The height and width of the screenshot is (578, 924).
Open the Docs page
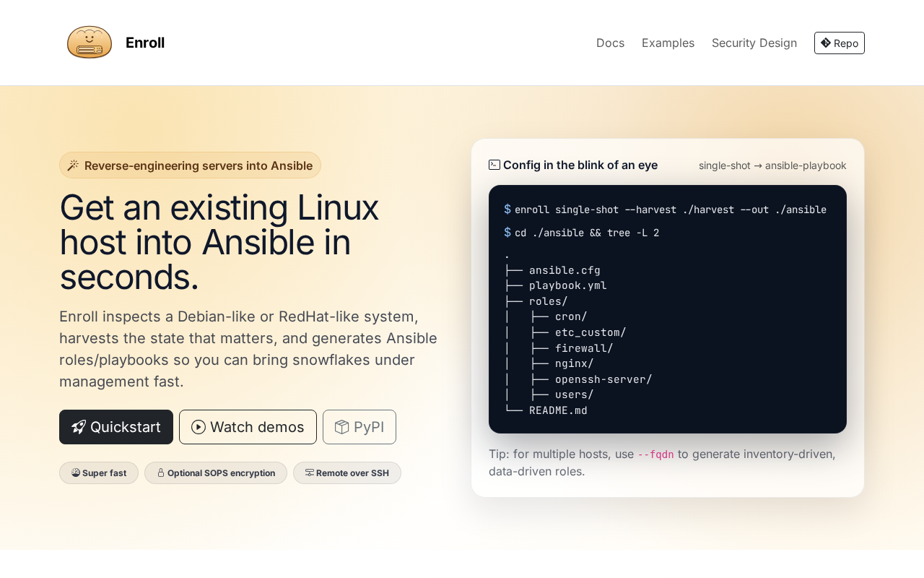pos(610,43)
